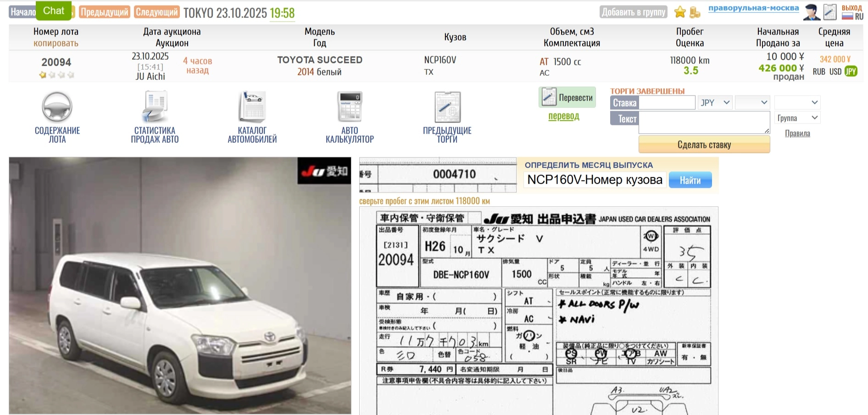The height and width of the screenshot is (415, 868).
Task: Select the JPY average price currency toggle
Action: click(851, 72)
